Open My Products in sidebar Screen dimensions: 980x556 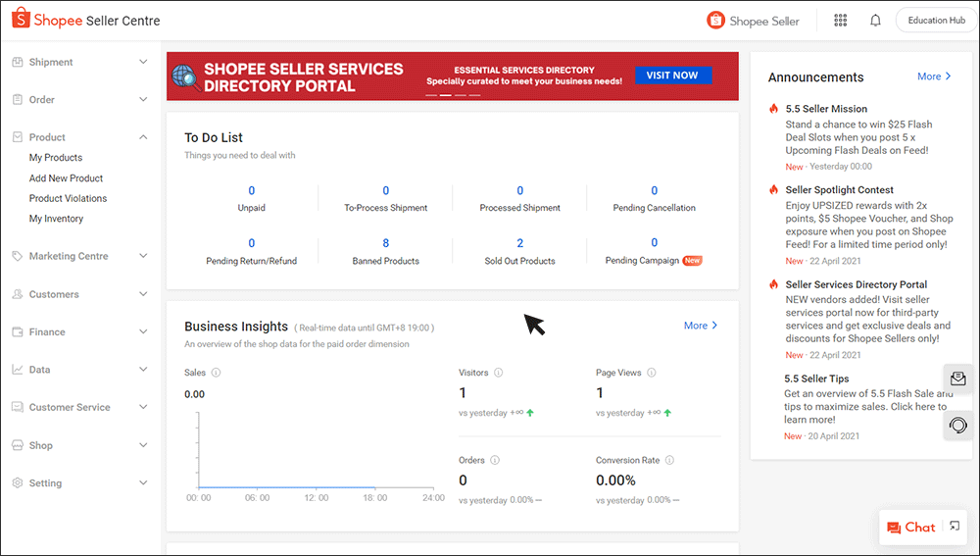pyautogui.click(x=56, y=158)
